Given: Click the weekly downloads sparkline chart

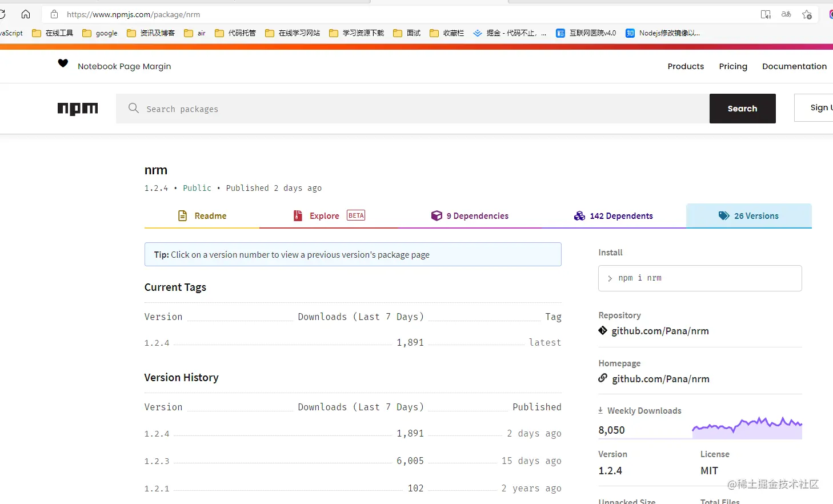Looking at the screenshot, I should point(747,427).
